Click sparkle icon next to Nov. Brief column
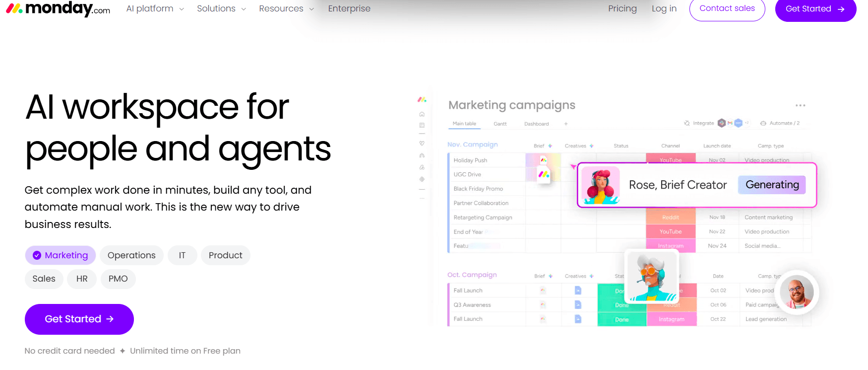The width and height of the screenshot is (868, 370). [550, 146]
